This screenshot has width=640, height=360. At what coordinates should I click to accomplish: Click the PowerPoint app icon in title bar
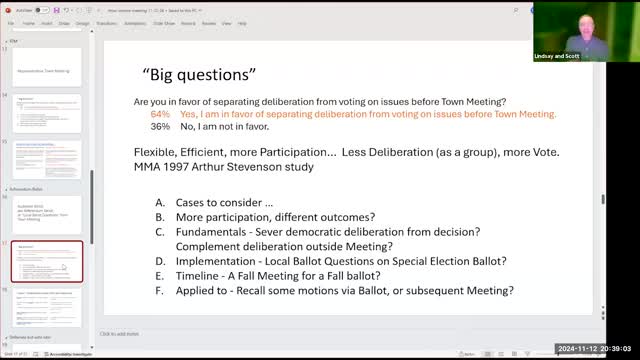tap(8, 10)
